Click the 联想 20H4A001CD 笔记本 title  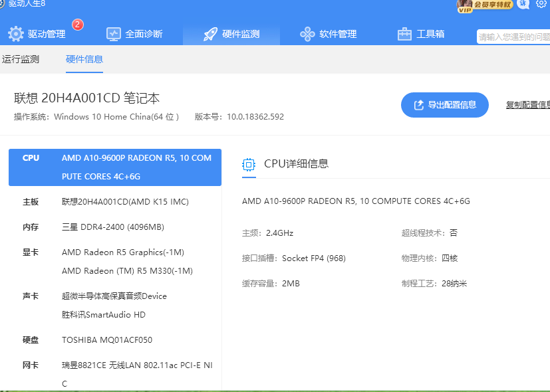point(86,98)
